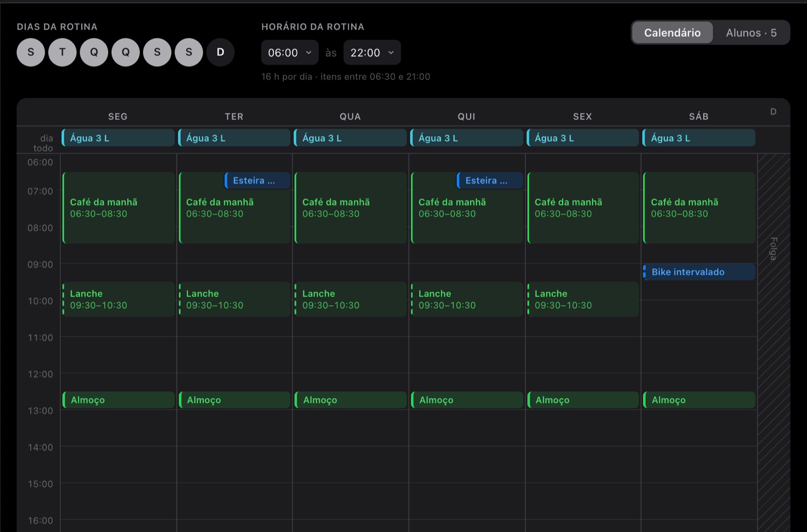Select Lanche 09:30–10:30 on SEG
This screenshot has height=532, width=807.
118,299
